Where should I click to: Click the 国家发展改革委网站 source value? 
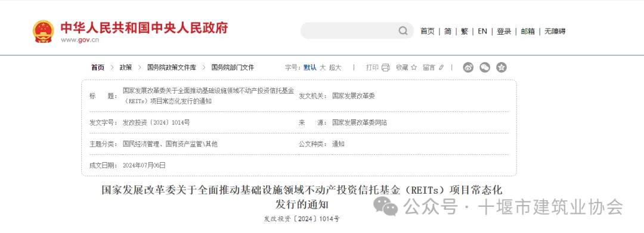(x=360, y=122)
